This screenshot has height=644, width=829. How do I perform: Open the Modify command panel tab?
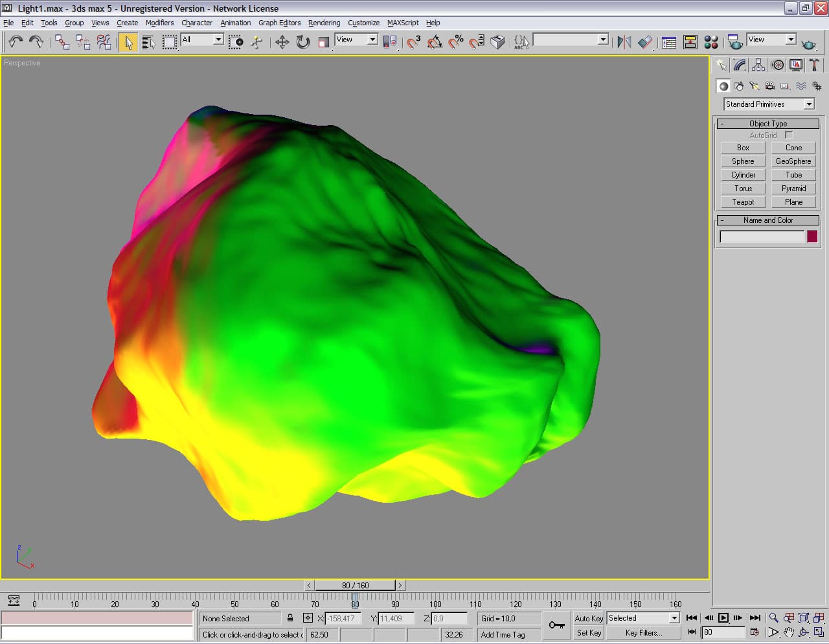point(740,65)
